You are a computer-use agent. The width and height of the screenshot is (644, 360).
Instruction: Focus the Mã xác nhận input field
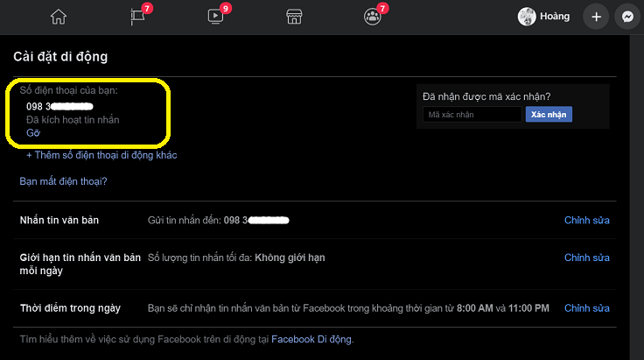tap(472, 115)
